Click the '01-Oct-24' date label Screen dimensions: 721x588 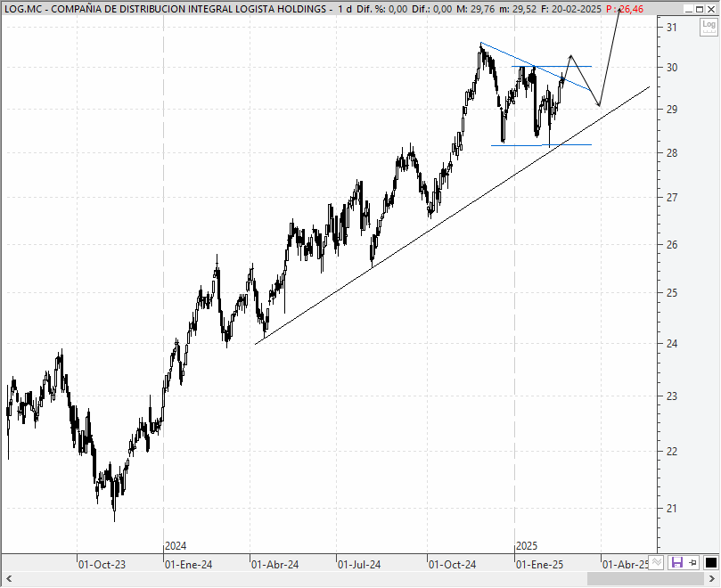tap(453, 565)
